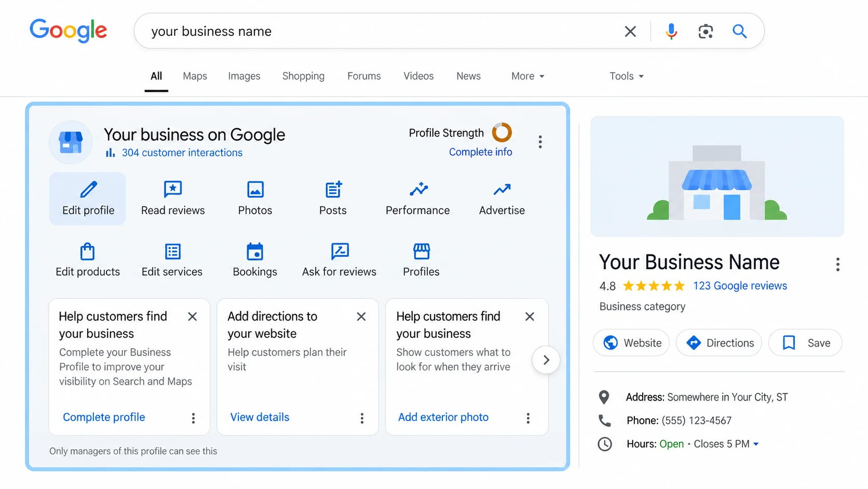Open the Profiles storefront icon
This screenshot has height=489, width=868.
422,252
